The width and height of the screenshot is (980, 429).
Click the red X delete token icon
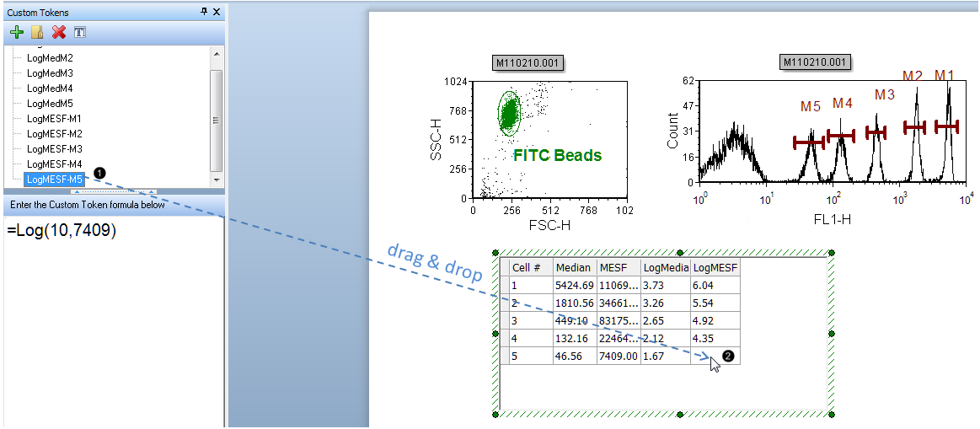coord(58,33)
